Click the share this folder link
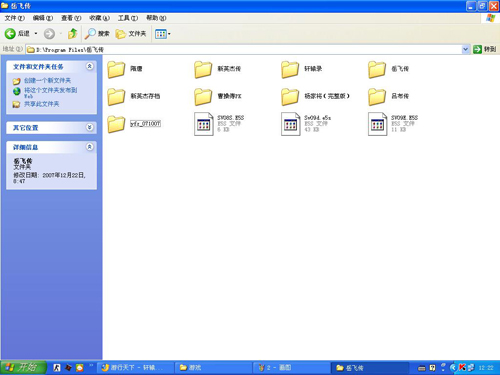500x375 pixels. (41, 104)
